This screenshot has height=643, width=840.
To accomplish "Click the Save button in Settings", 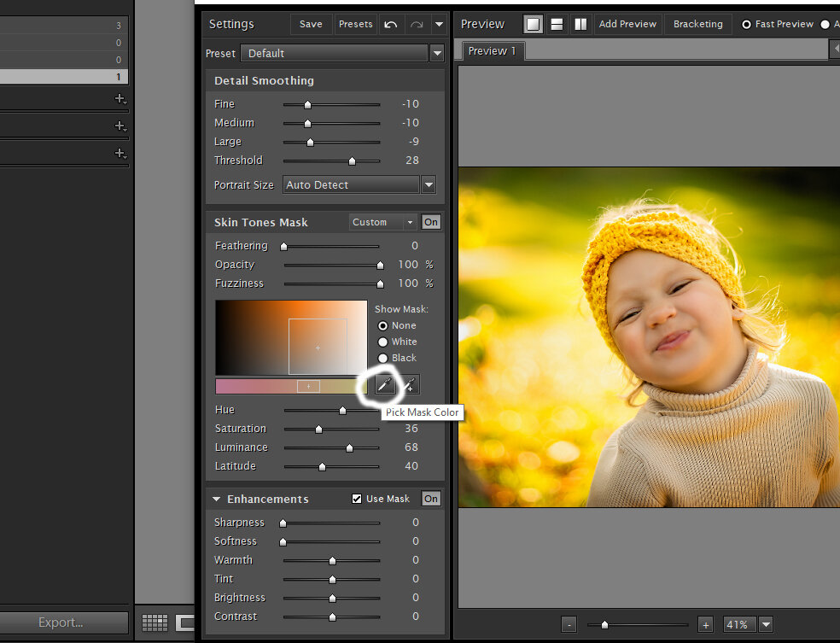I will (x=311, y=24).
